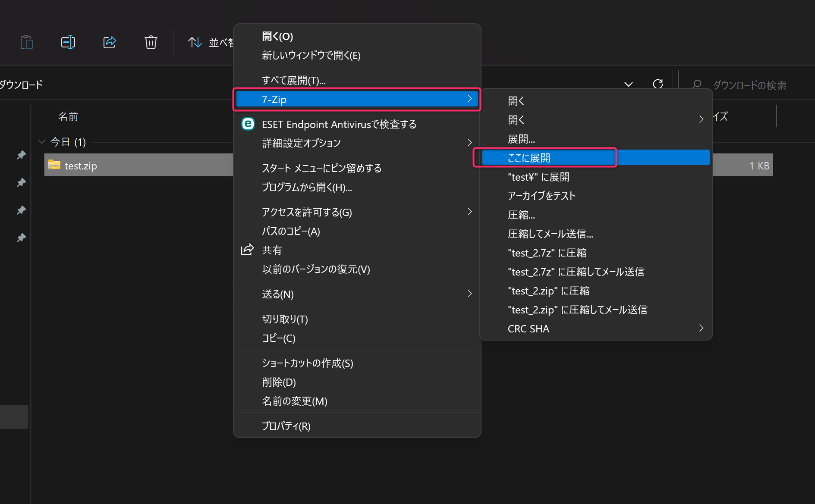Expand the CRC SHA submenu
This screenshot has height=504, width=815.
pos(701,329)
